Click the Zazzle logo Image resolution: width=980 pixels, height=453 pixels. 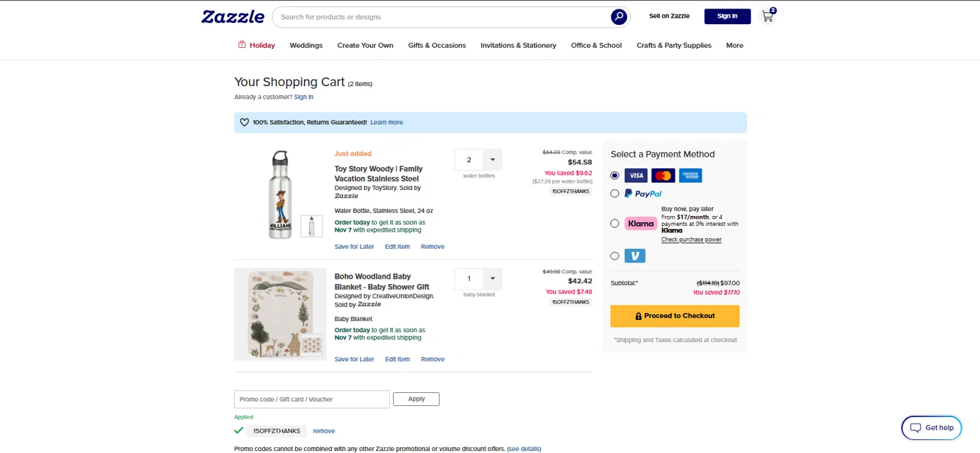click(x=233, y=16)
